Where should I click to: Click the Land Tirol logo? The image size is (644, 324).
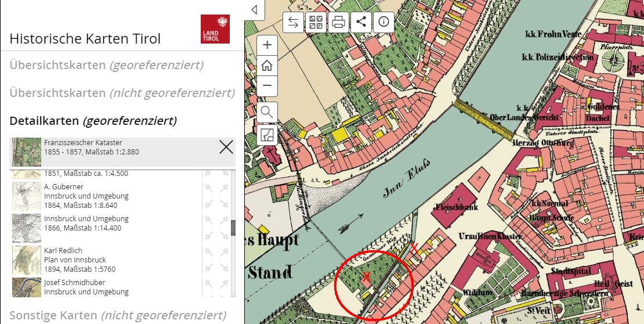pyautogui.click(x=215, y=29)
